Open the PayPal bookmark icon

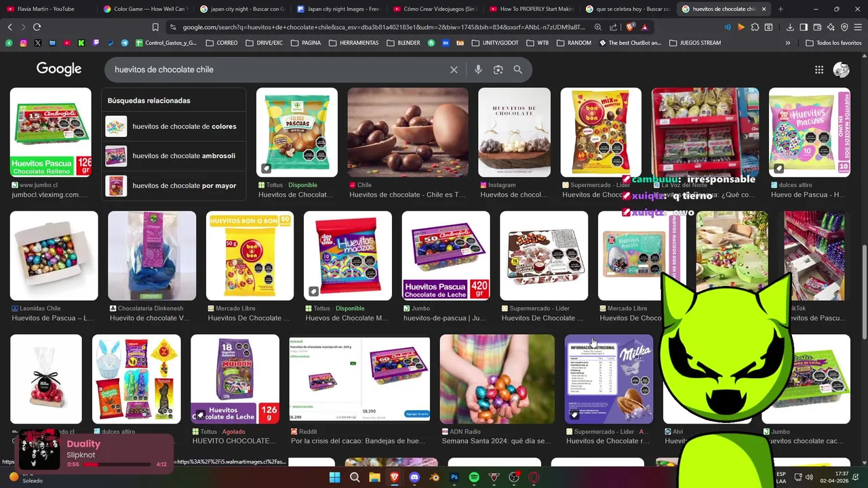[x=111, y=43]
